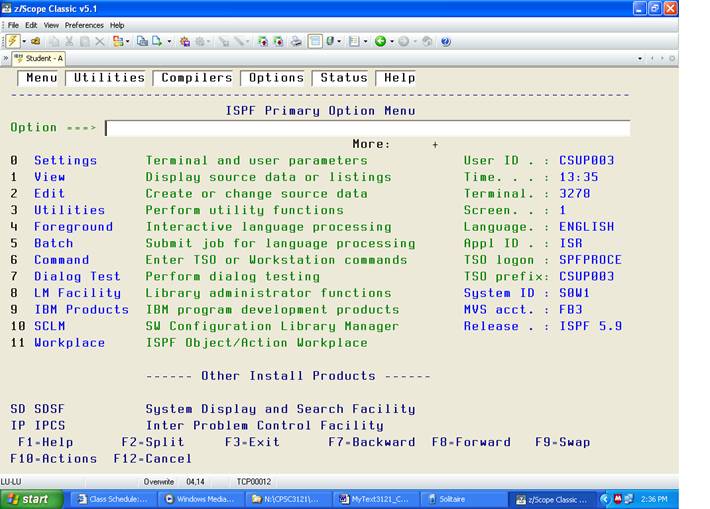This screenshot has width=710, height=509.
Task: Click the green cylinder toolbar icon
Action: (330, 42)
